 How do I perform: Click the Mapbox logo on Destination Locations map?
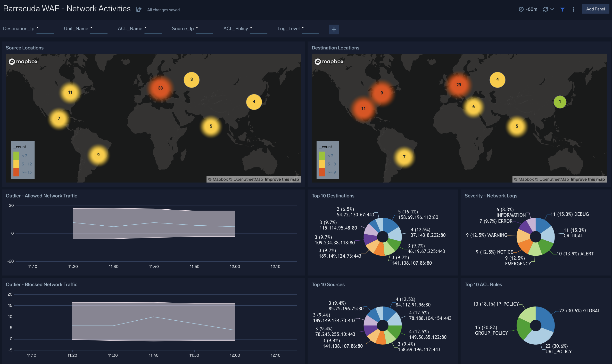pyautogui.click(x=329, y=62)
